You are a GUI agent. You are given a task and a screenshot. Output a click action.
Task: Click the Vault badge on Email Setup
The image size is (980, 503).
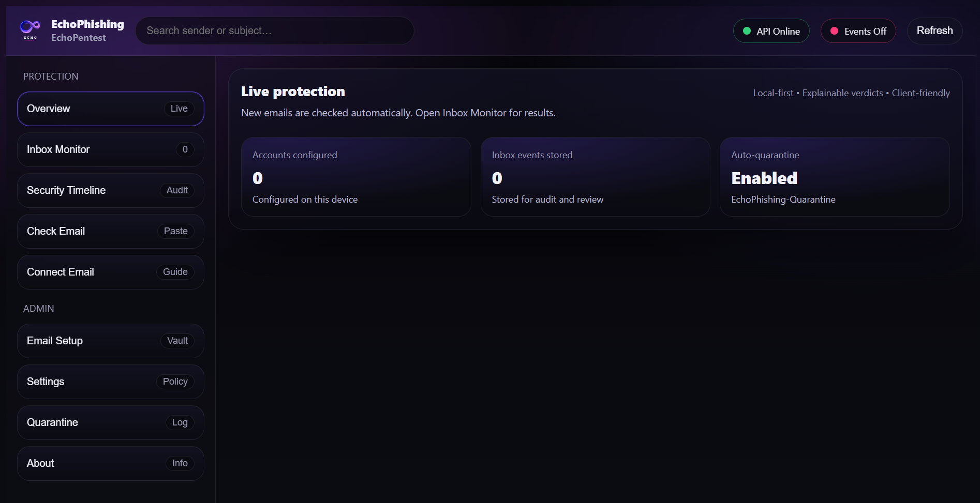click(177, 341)
